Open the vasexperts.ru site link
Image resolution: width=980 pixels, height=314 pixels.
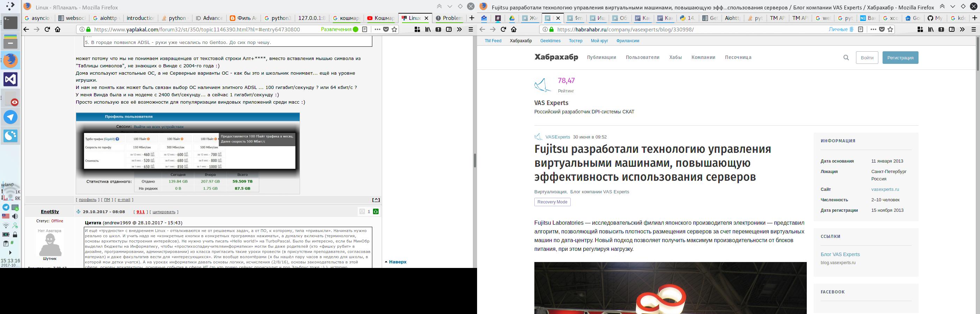click(x=885, y=189)
